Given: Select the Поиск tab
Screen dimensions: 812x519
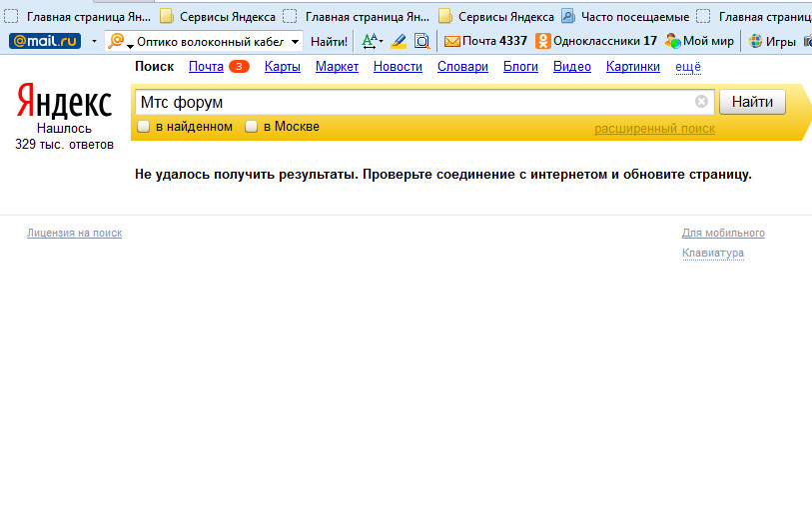Looking at the screenshot, I should [x=155, y=67].
